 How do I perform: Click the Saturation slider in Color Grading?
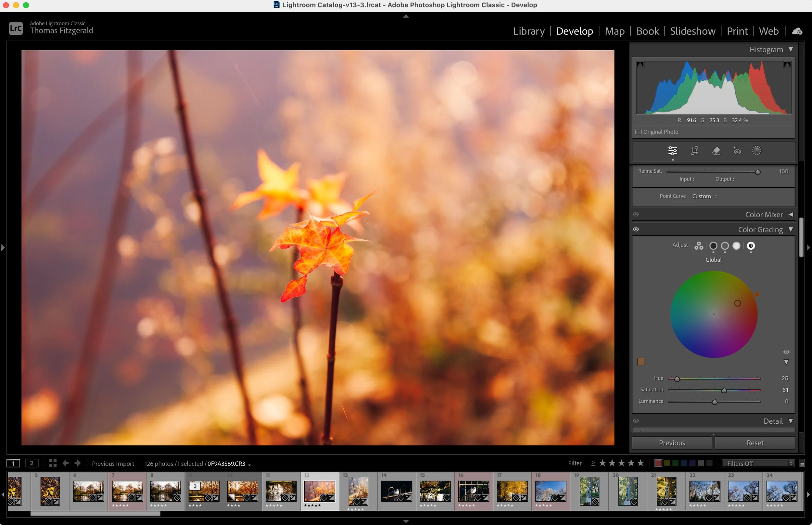714,390
